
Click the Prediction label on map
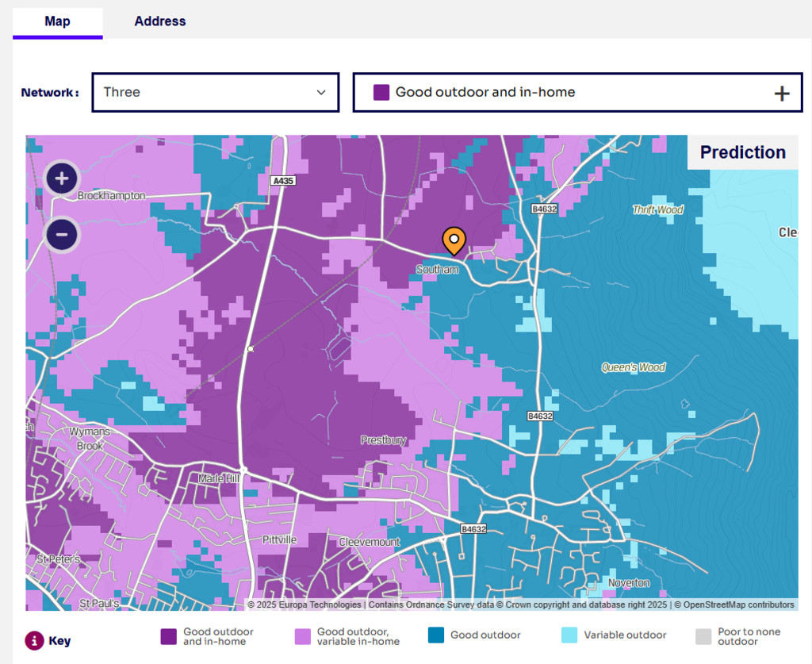tap(742, 152)
